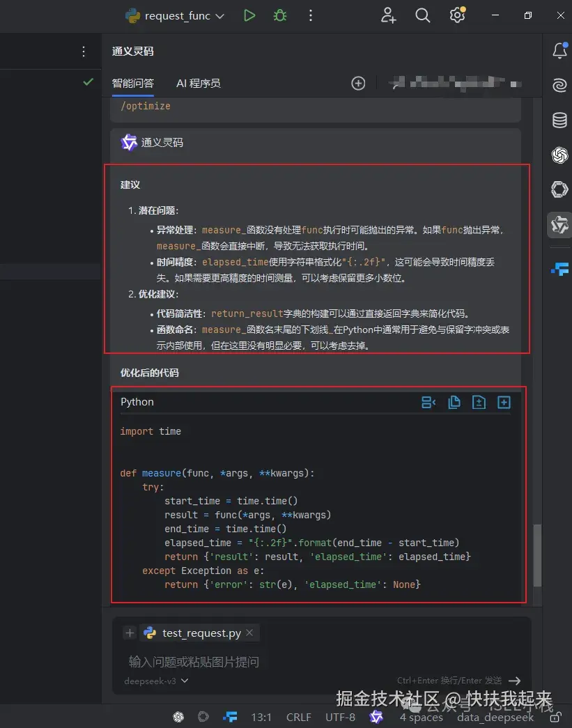572x728 pixels.
Task: Click the 代码简洁性 bullet label
Action: pos(179,313)
